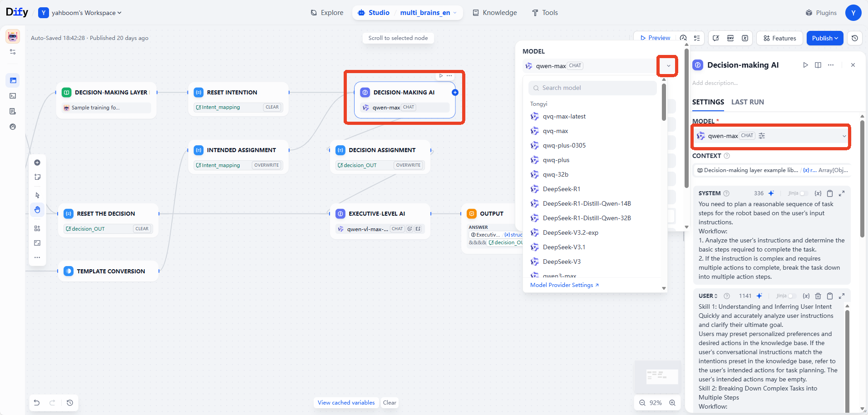This screenshot has width=868, height=415.
Task: Copy the SYSTEM prompt with clipboard icon
Action: point(830,193)
